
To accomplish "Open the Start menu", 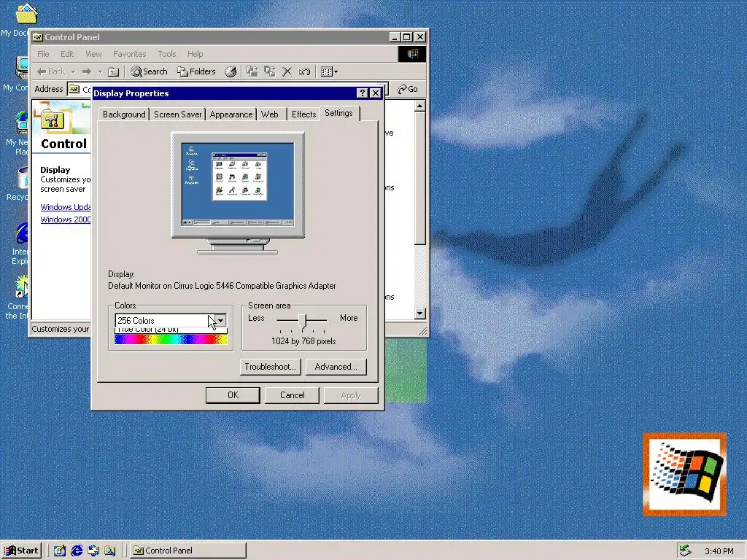I will point(21,551).
